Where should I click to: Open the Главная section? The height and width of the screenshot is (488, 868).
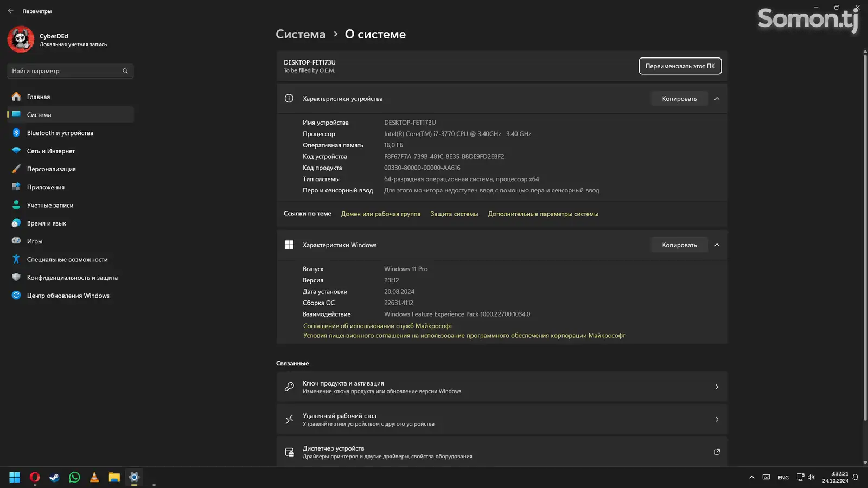pos(71,97)
